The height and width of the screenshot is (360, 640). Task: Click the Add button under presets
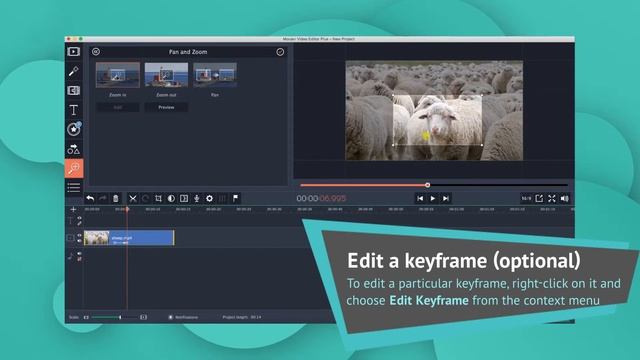[118, 107]
